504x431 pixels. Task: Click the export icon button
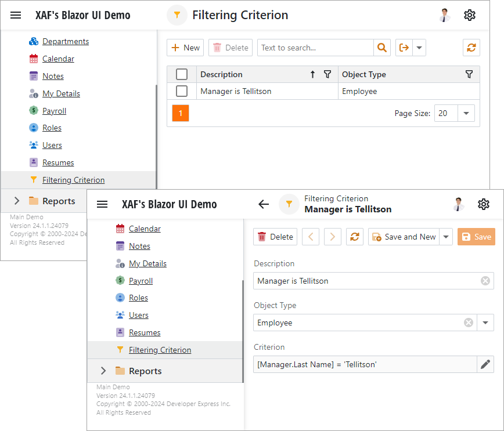pos(404,48)
